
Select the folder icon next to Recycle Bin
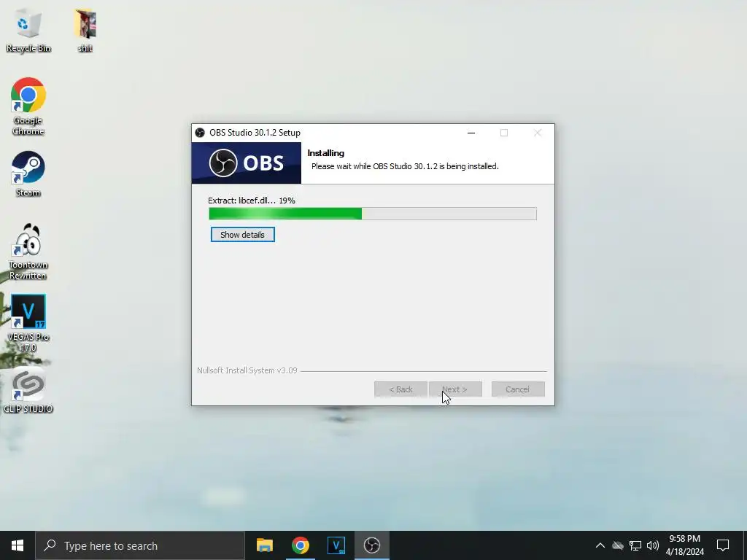[x=85, y=30]
